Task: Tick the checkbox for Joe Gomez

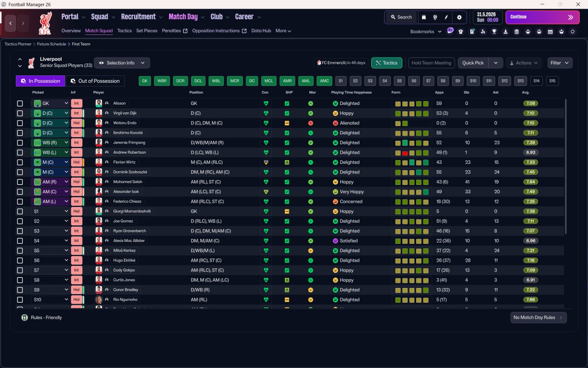Action: click(x=20, y=221)
